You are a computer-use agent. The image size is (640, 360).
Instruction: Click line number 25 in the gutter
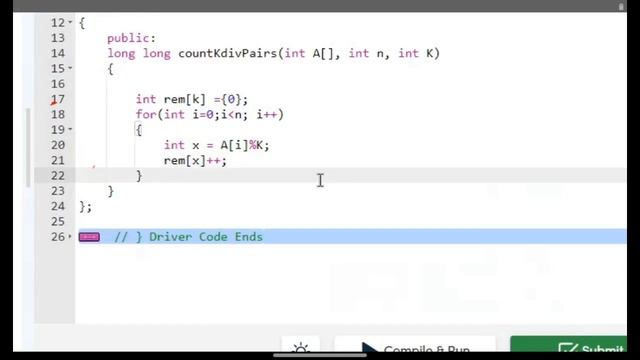tap(58, 221)
